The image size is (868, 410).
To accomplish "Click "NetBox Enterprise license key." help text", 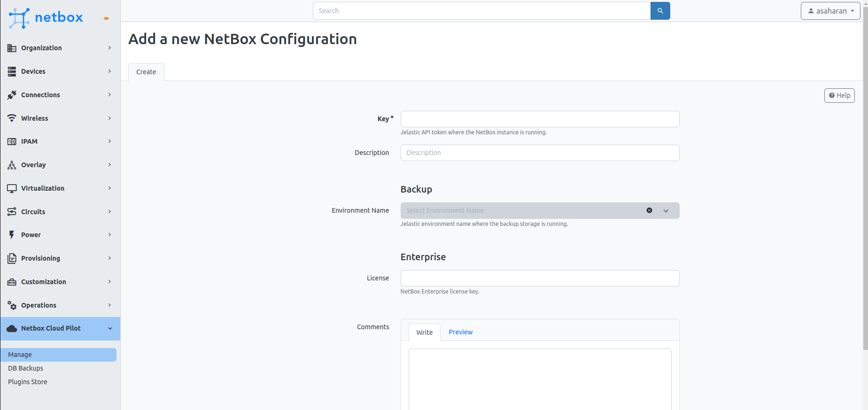I will pos(440,292).
